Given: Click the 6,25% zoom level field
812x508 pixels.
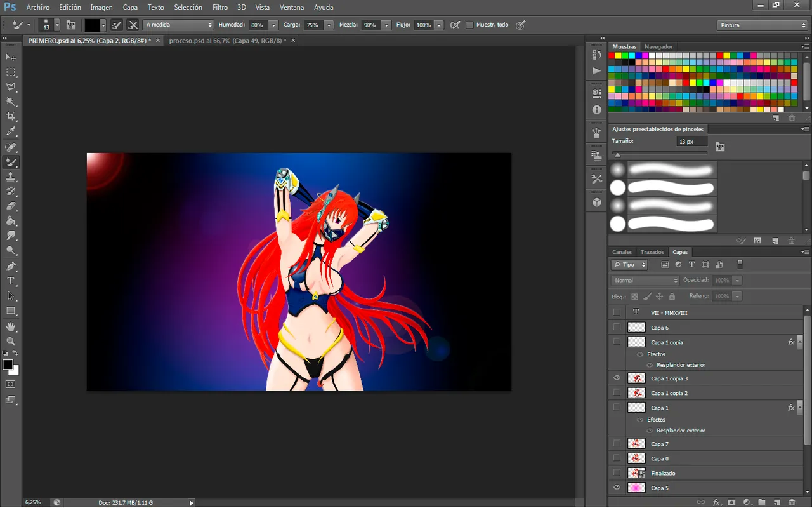Looking at the screenshot, I should (33, 502).
